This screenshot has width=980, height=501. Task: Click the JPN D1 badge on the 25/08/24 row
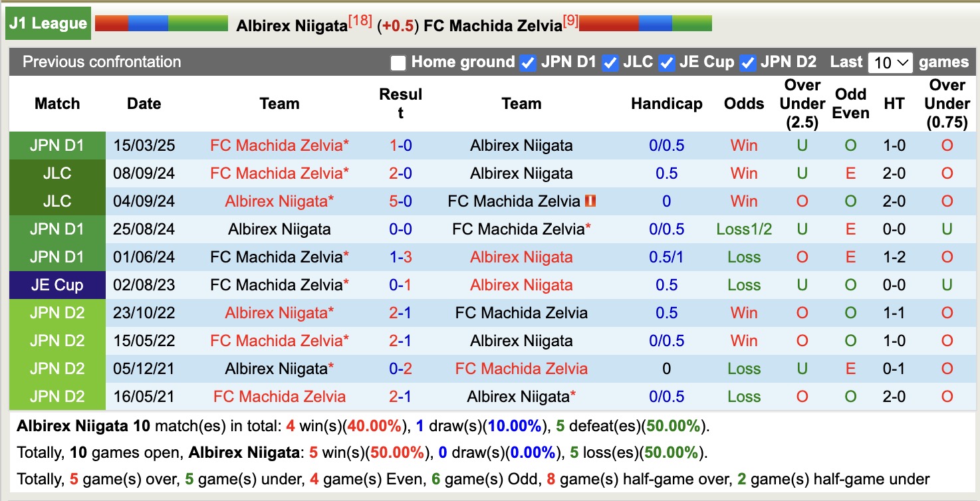click(57, 229)
